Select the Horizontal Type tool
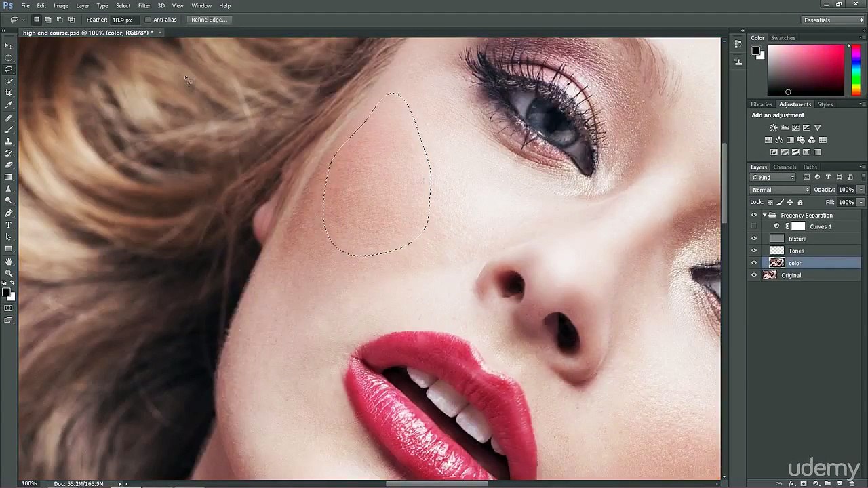Viewport: 868px width, 488px height. [9, 225]
